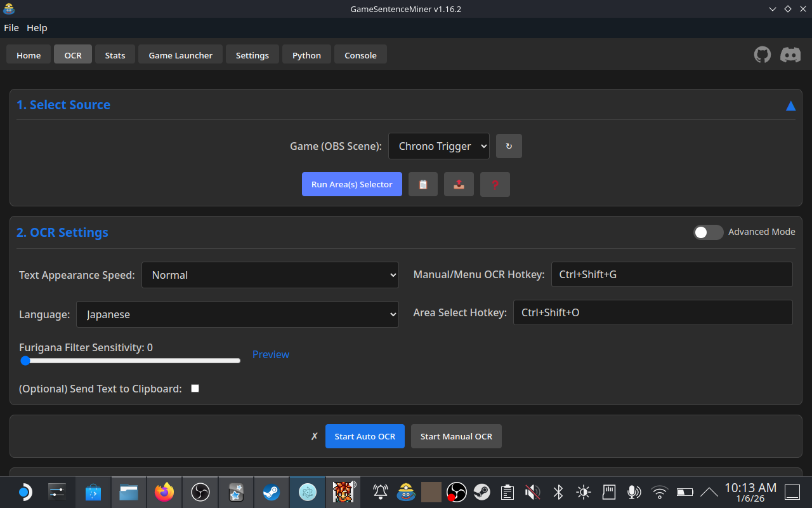Refresh OBS scenes with the reload icon
Image resolution: width=812 pixels, height=508 pixels.
tap(509, 146)
